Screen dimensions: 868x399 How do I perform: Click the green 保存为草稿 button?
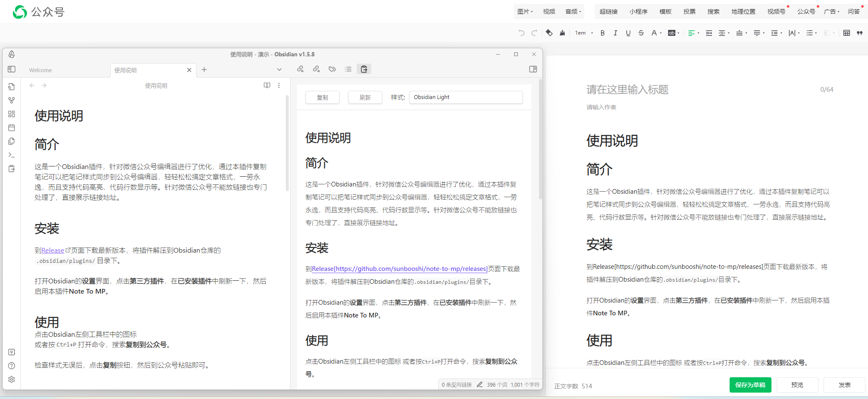[x=750, y=385]
